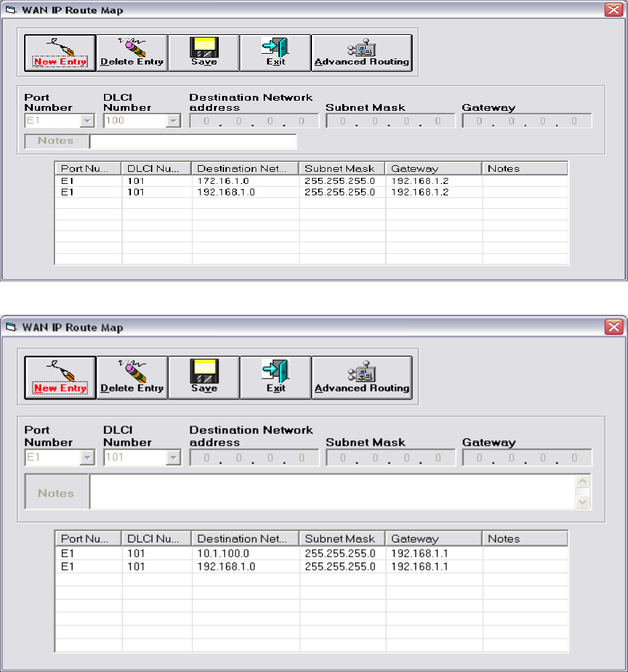Select the 192.168.1.0 row in lower table
Image resolution: width=628 pixels, height=672 pixels.
tap(311, 567)
